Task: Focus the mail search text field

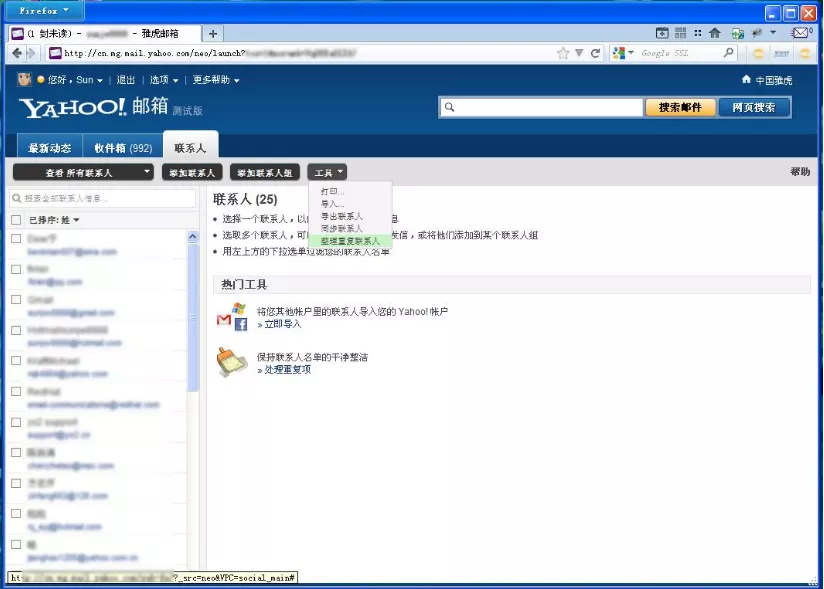Action: click(x=541, y=107)
